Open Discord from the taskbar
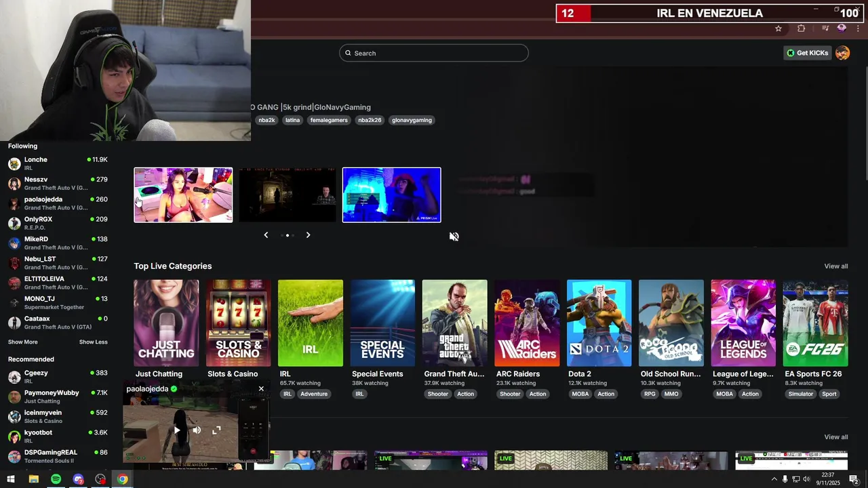This screenshot has height=488, width=868. tap(78, 479)
